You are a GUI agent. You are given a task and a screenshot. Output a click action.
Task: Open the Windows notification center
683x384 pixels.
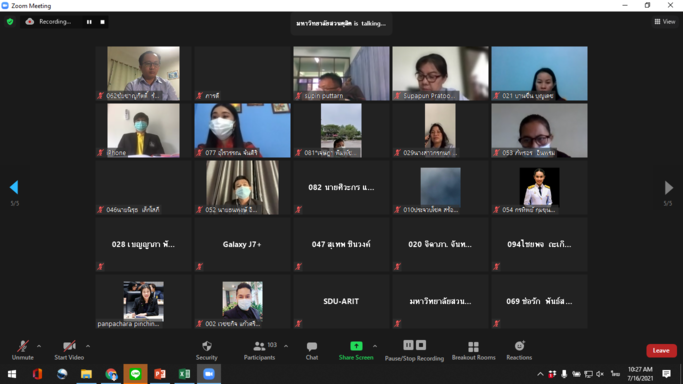click(666, 374)
